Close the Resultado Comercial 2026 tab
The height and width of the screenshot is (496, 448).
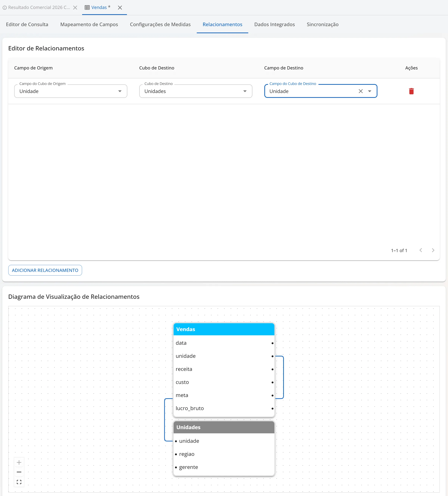[x=75, y=8]
